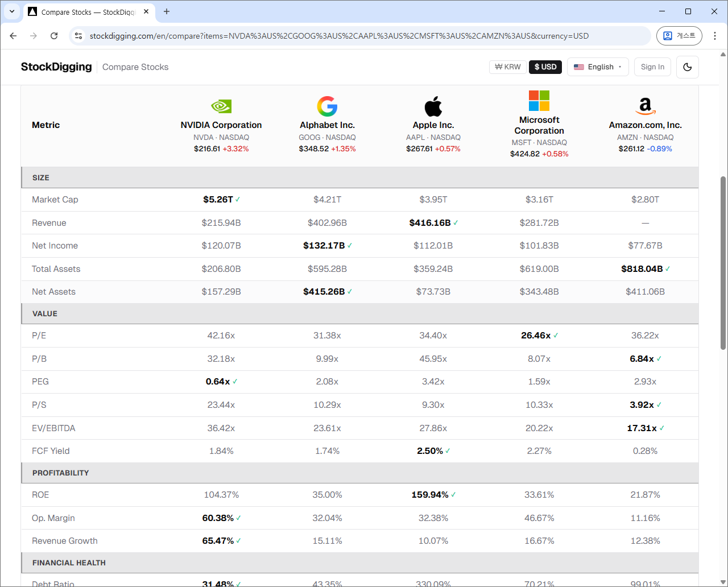
Task: Click Amazon EV/EBITDA value 17.31x
Action: (642, 428)
